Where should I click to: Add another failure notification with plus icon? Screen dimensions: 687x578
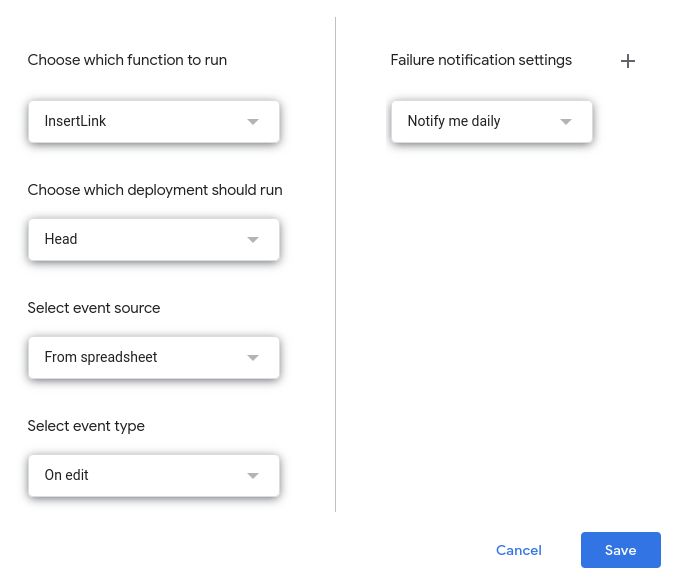pos(628,61)
